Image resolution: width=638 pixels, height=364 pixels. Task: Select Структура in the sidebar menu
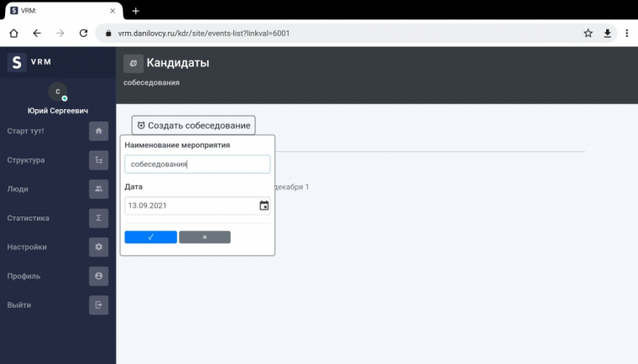[x=26, y=160]
